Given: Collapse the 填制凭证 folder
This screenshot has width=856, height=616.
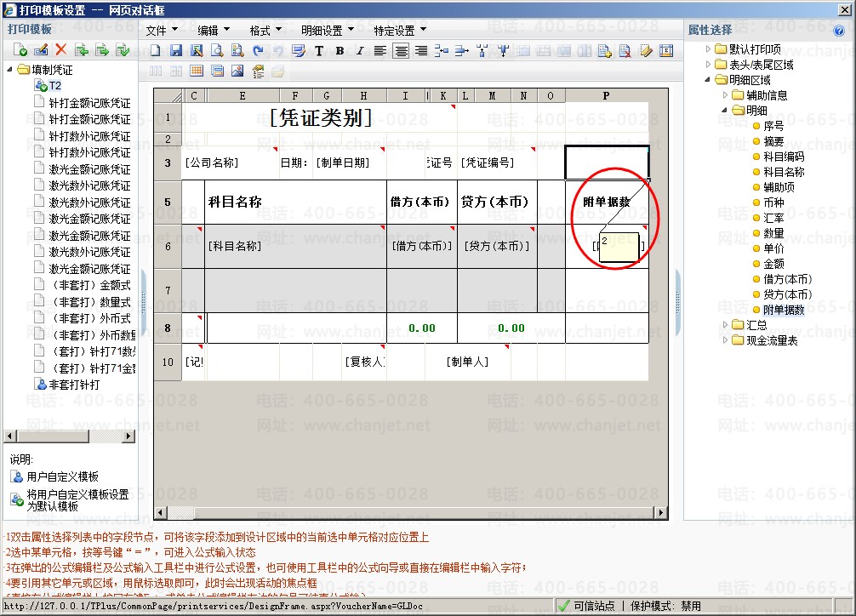Looking at the screenshot, I should [x=9, y=69].
